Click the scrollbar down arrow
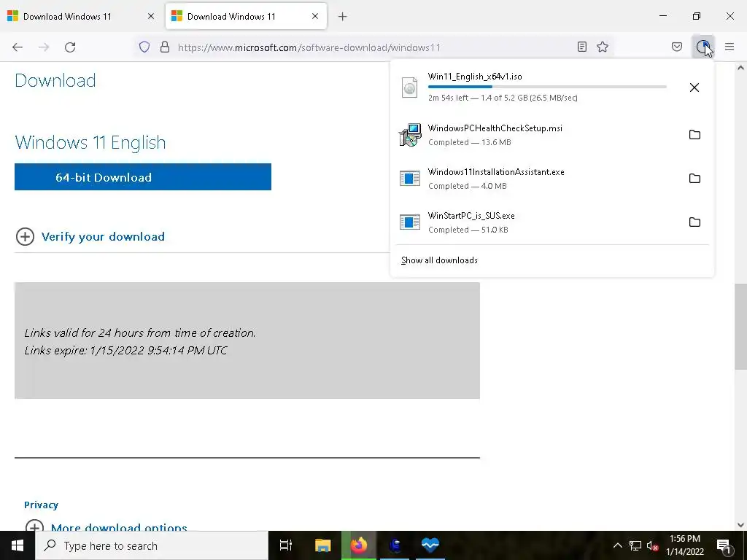 point(740,525)
